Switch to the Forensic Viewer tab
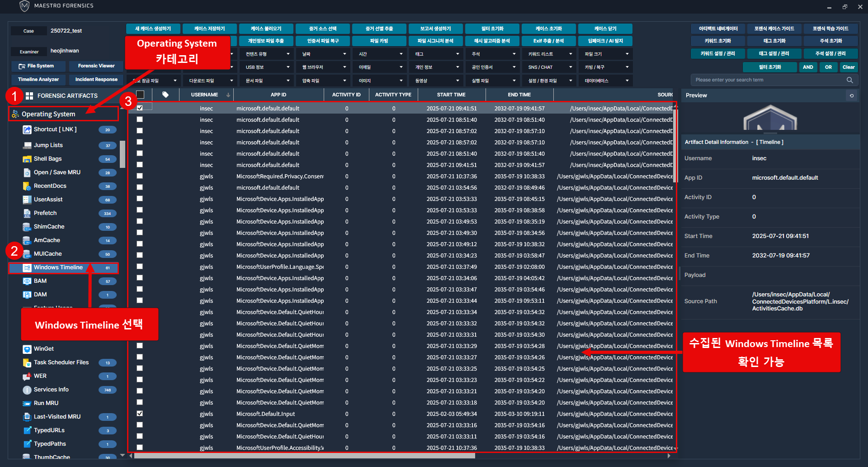Image resolution: width=868 pixels, height=467 pixels. pyautogui.click(x=96, y=66)
